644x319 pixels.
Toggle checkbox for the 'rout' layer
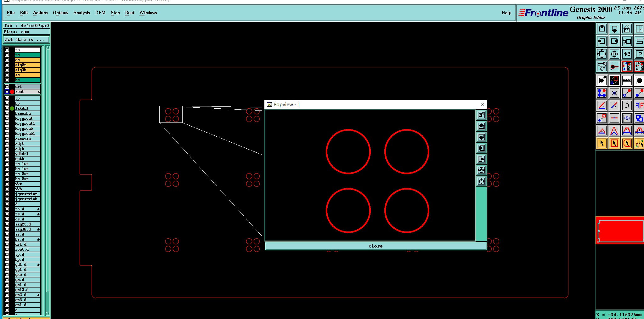[x=7, y=92]
